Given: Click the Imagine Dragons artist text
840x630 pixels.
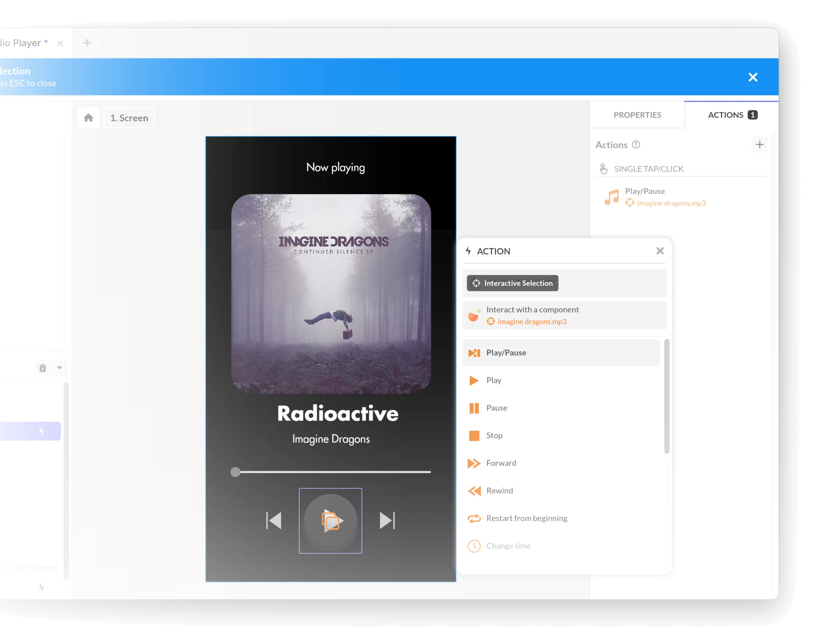Looking at the screenshot, I should point(331,439).
